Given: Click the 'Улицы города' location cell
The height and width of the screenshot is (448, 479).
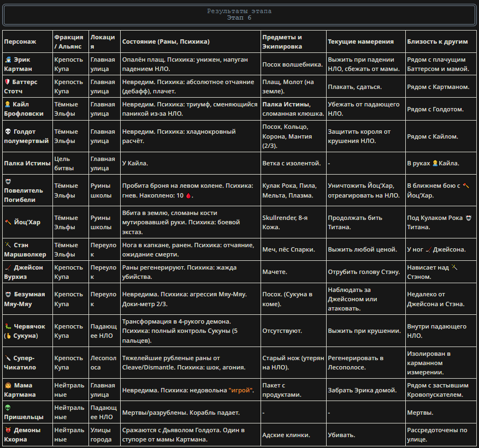Looking at the screenshot, I should [104, 434].
